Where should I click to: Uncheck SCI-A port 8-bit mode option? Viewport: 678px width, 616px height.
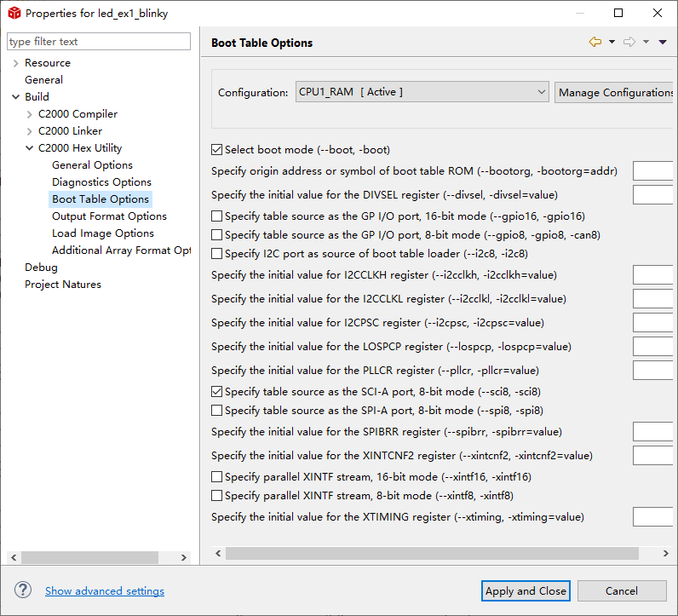216,391
